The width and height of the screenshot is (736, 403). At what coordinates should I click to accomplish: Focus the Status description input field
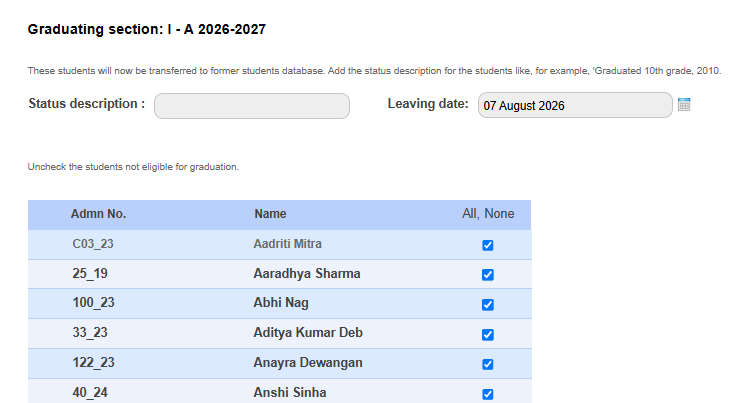click(x=252, y=106)
